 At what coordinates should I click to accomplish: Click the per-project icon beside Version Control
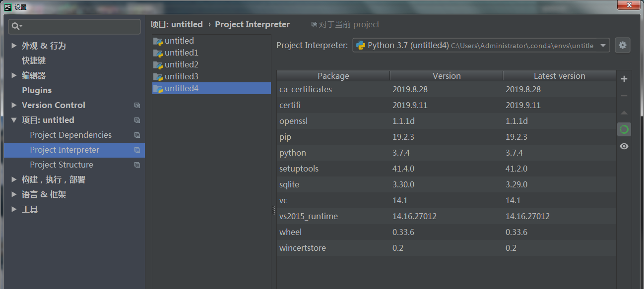click(x=137, y=105)
